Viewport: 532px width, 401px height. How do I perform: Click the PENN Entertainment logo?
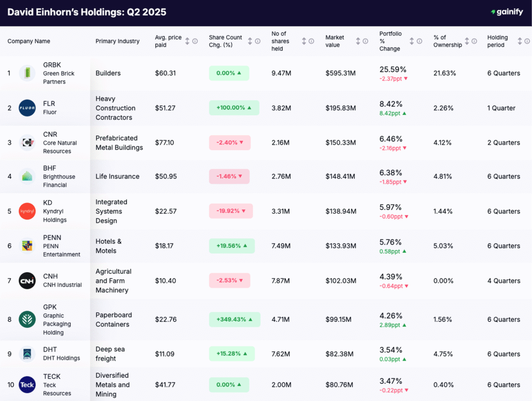point(27,246)
